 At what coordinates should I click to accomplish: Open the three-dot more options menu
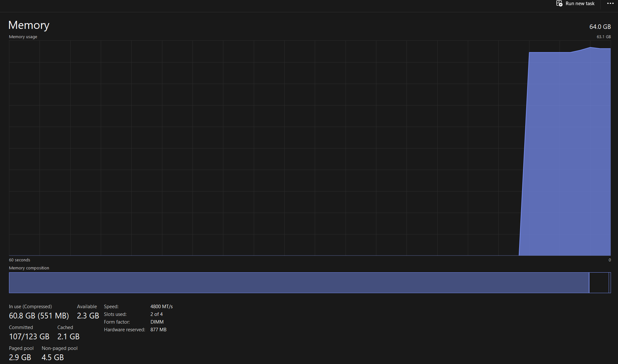point(610,4)
